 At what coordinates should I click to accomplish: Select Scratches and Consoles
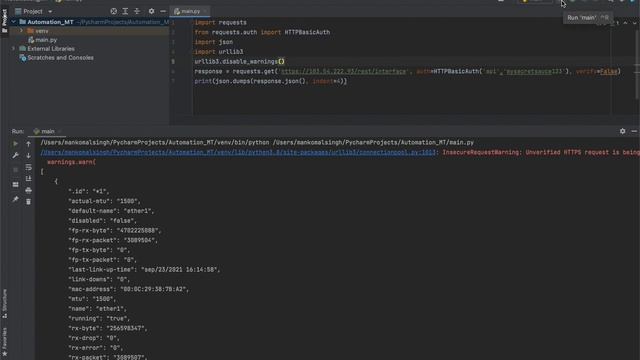(60, 58)
